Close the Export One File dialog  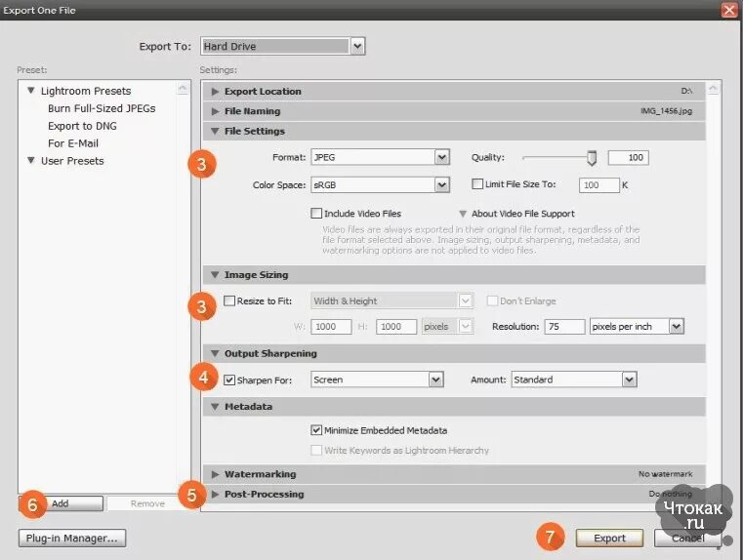pos(729,10)
